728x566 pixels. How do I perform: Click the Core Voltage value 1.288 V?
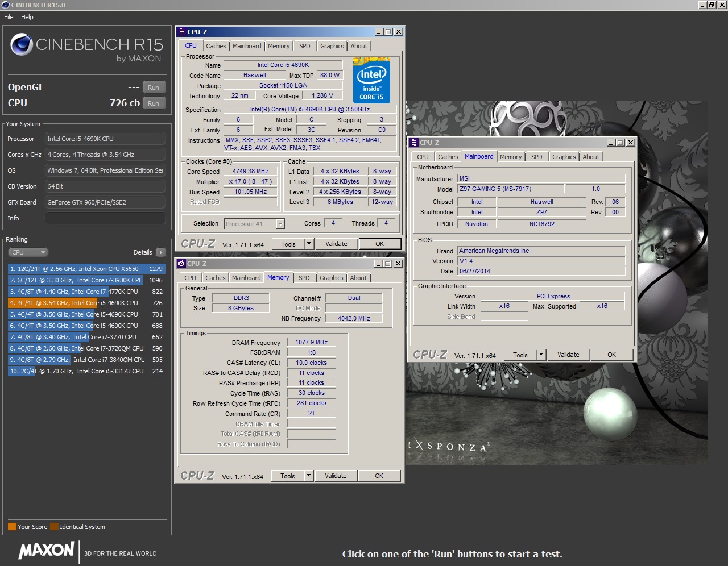(x=322, y=95)
